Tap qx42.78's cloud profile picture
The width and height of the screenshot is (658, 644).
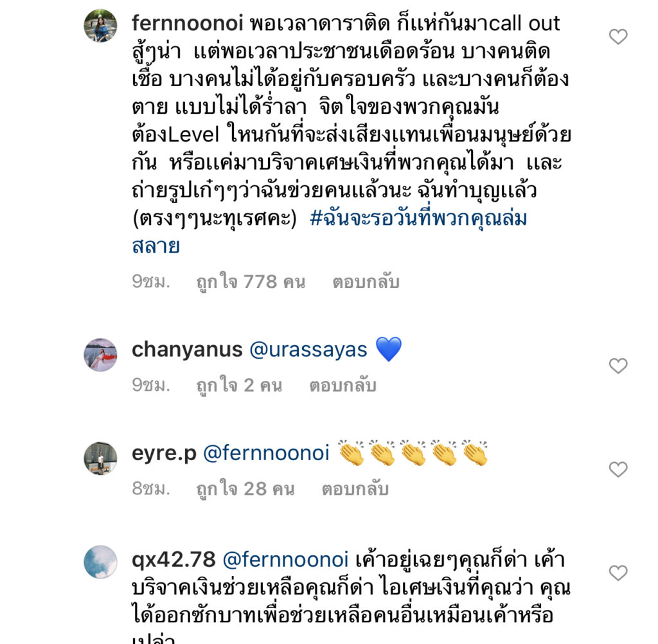[100, 562]
